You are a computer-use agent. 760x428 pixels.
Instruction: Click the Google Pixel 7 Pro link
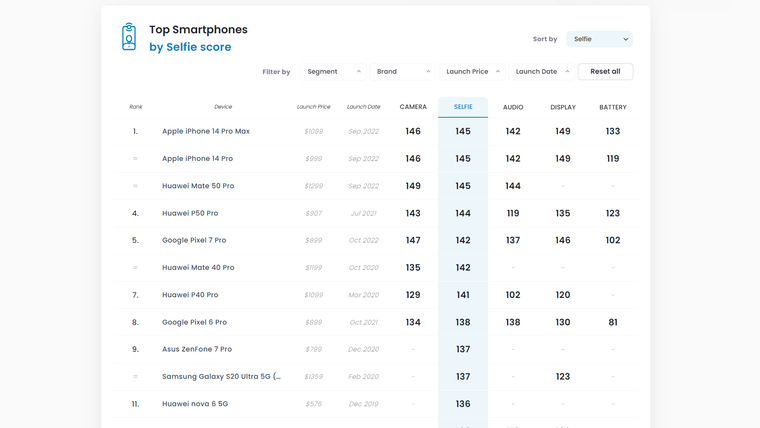pos(194,240)
